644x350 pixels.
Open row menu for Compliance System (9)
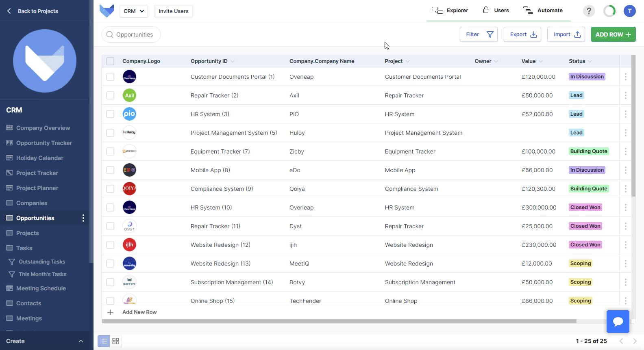tap(625, 189)
